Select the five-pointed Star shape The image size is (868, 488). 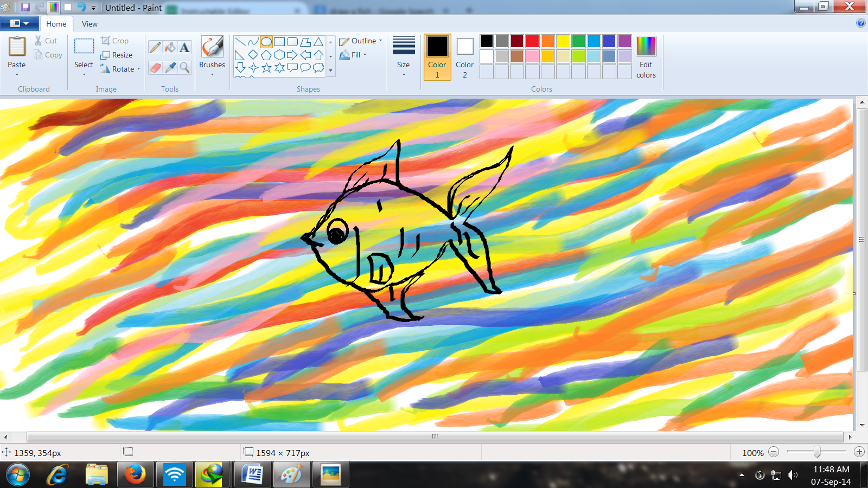pyautogui.click(x=266, y=68)
